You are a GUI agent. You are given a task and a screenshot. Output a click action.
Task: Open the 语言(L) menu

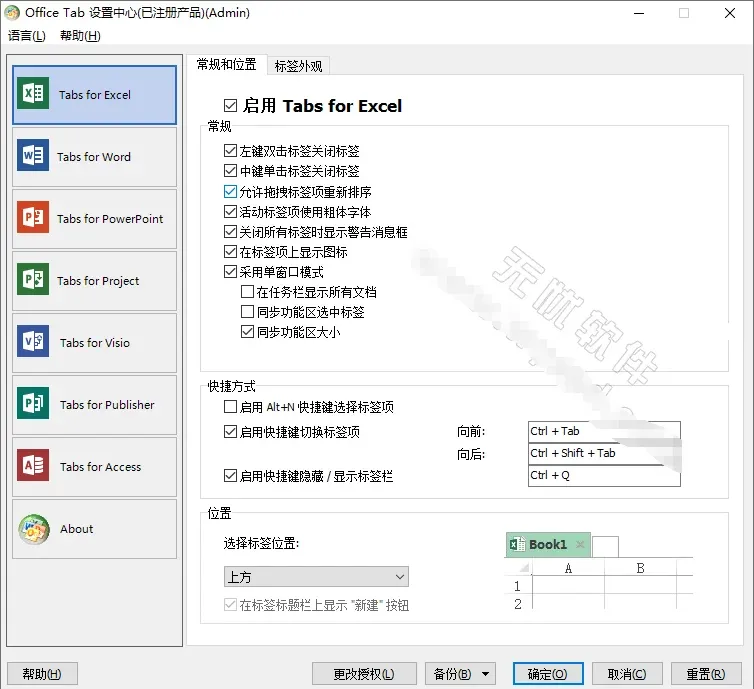click(x=26, y=36)
